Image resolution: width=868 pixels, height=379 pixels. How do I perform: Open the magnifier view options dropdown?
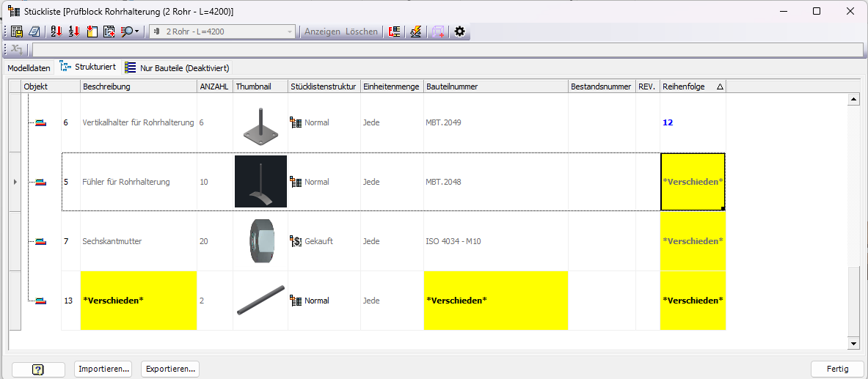pos(131,32)
